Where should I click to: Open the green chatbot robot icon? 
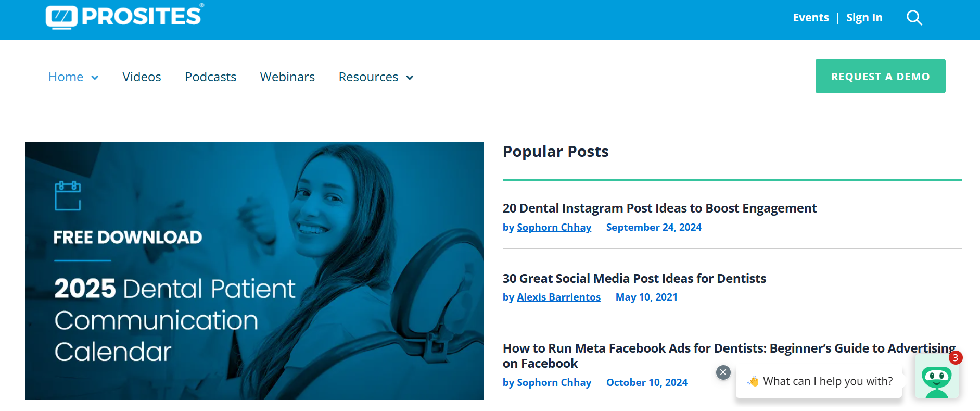(936, 378)
